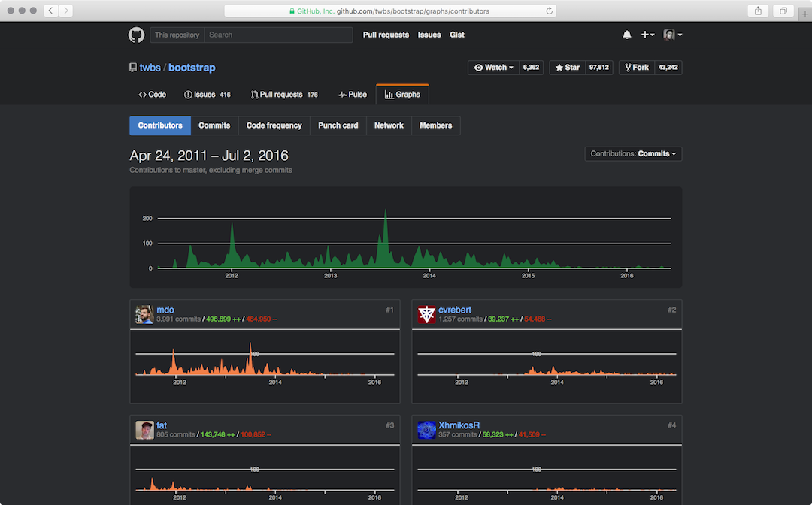Click XhmikosR's avatar image
The image size is (812, 505).
[427, 430]
